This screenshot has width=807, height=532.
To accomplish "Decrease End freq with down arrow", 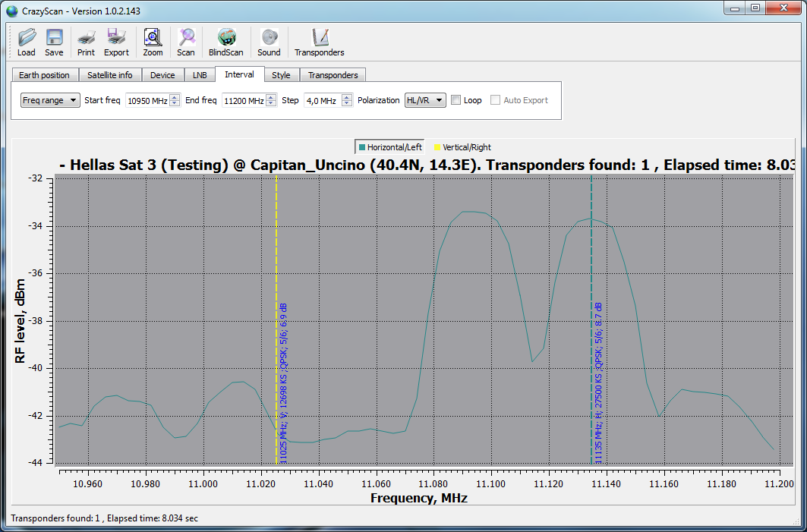I will [x=271, y=103].
